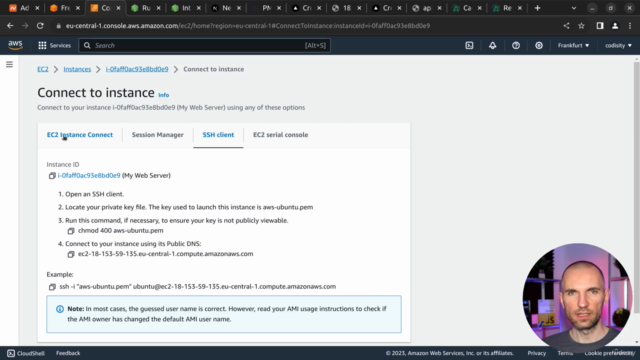Click in the AWS search field

click(x=204, y=45)
